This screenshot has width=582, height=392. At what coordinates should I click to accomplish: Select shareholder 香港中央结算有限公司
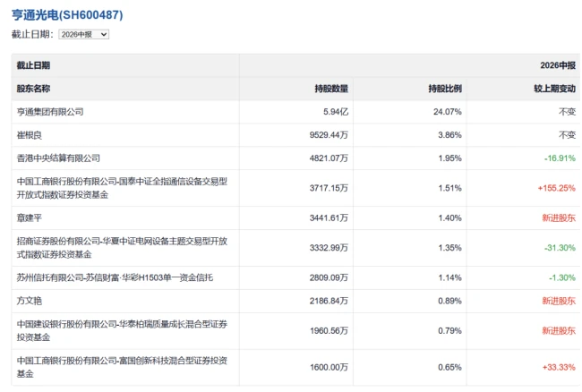pos(58,158)
